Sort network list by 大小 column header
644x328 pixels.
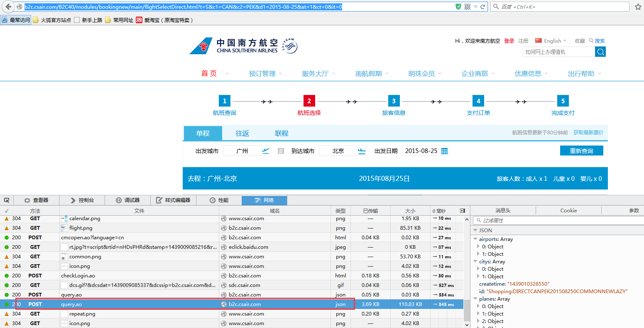pos(410,211)
